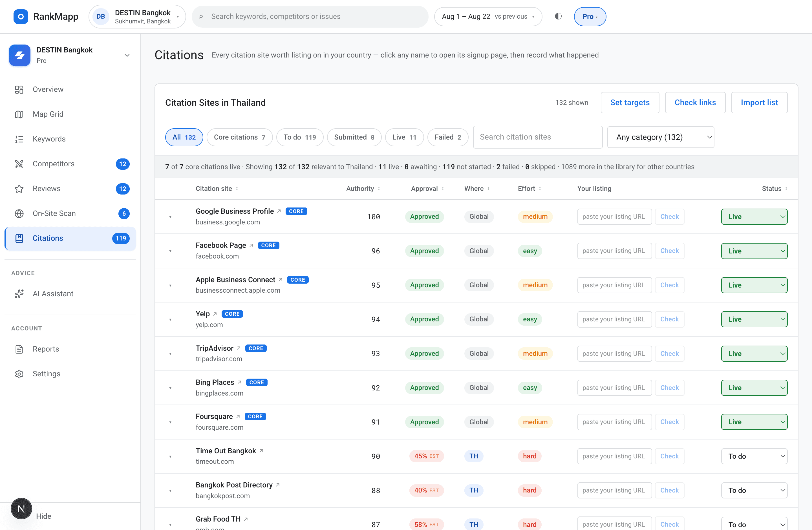Image resolution: width=812 pixels, height=530 pixels.
Task: Change Foursquare status dropdown
Action: click(754, 422)
